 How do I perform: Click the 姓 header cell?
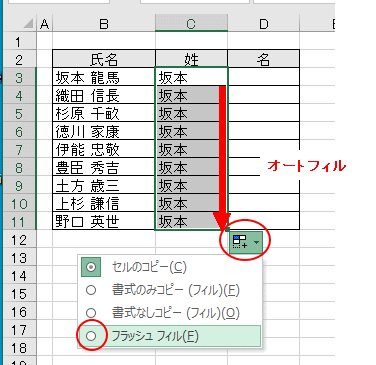[x=191, y=59]
